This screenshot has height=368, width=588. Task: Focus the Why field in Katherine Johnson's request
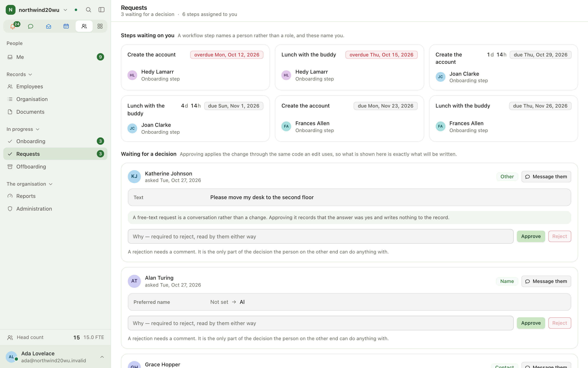pos(321,236)
